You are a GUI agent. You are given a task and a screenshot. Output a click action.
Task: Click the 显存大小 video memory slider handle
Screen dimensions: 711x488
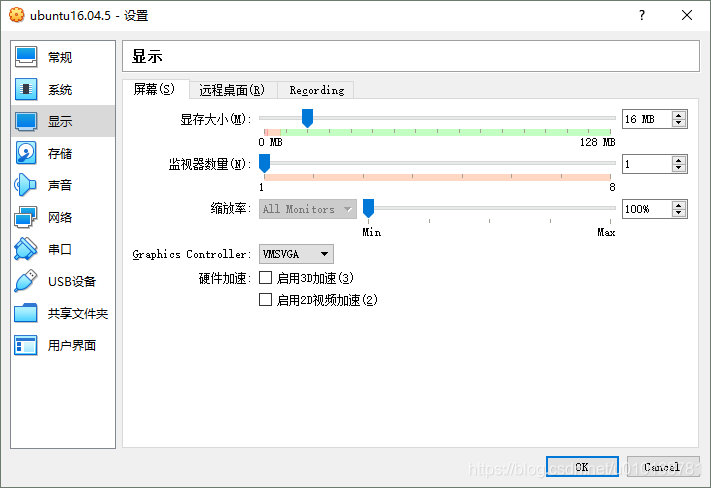(x=307, y=118)
